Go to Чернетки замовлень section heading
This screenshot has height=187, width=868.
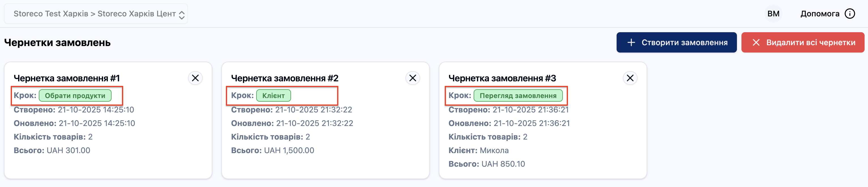click(x=57, y=43)
